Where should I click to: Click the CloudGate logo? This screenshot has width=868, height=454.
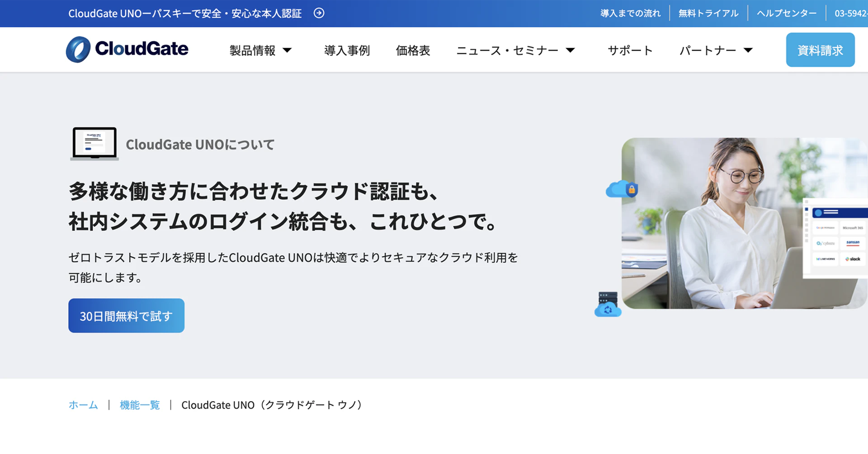click(127, 49)
